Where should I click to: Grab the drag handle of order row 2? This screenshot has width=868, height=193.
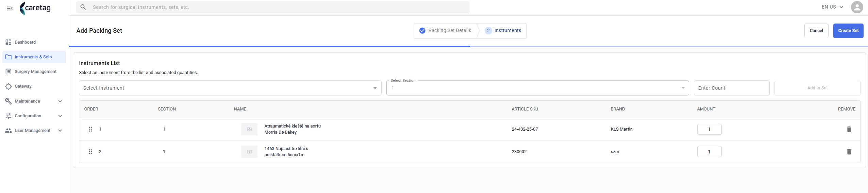[90, 152]
